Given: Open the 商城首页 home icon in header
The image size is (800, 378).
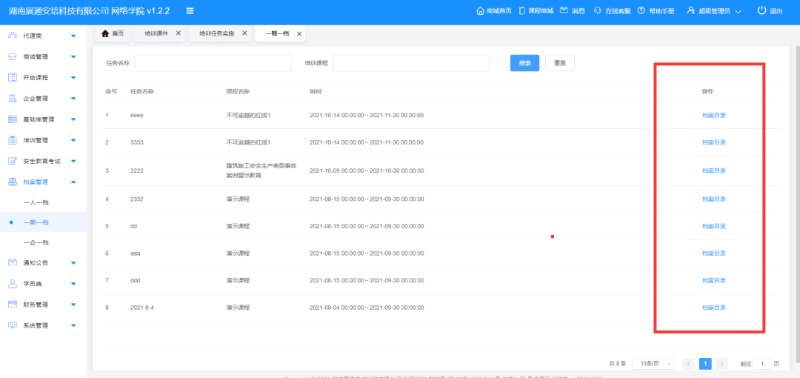Looking at the screenshot, I should click(x=480, y=11).
